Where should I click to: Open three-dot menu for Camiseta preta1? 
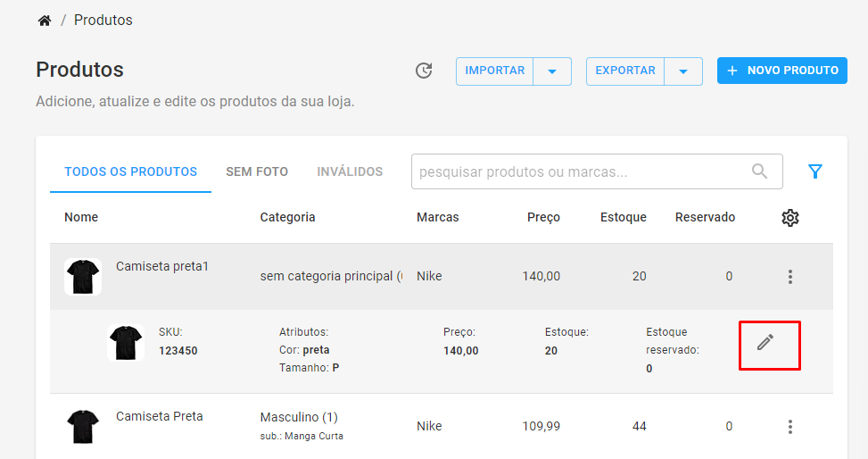(x=790, y=277)
